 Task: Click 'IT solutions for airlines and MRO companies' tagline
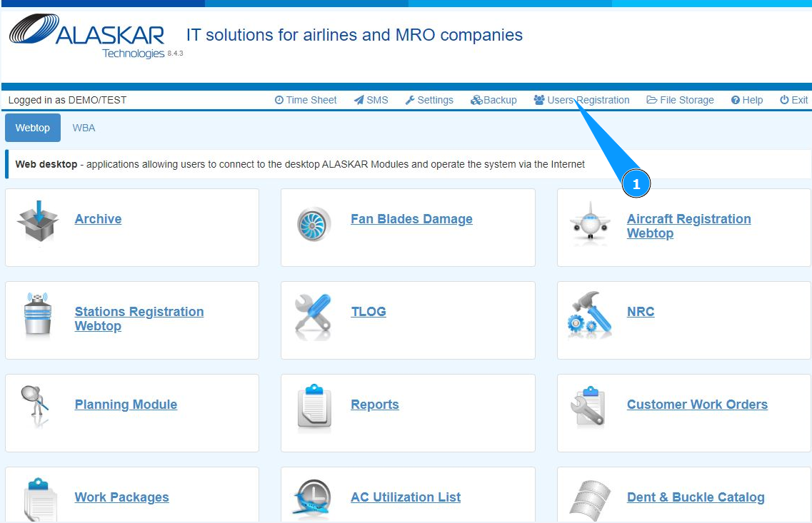[354, 35]
